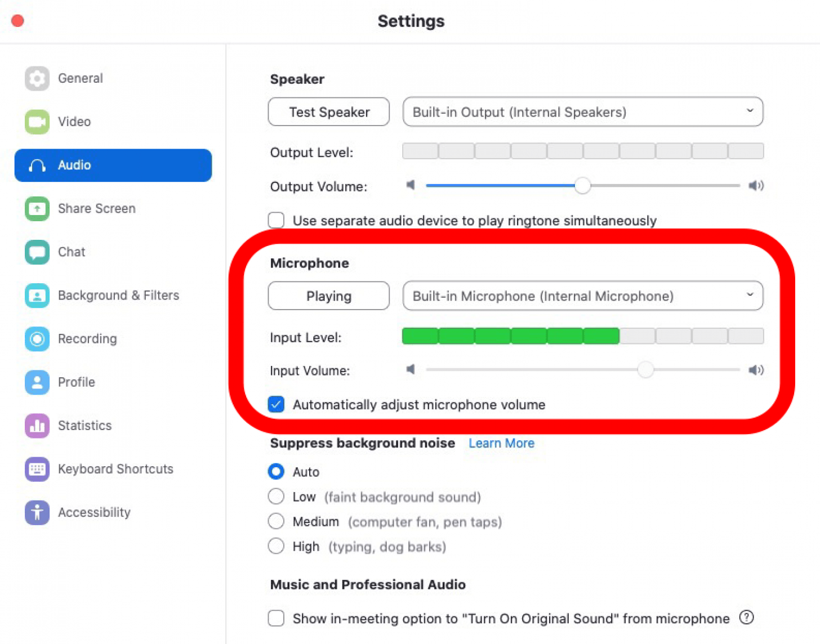Disable automatically adjust microphone volume

click(276, 404)
